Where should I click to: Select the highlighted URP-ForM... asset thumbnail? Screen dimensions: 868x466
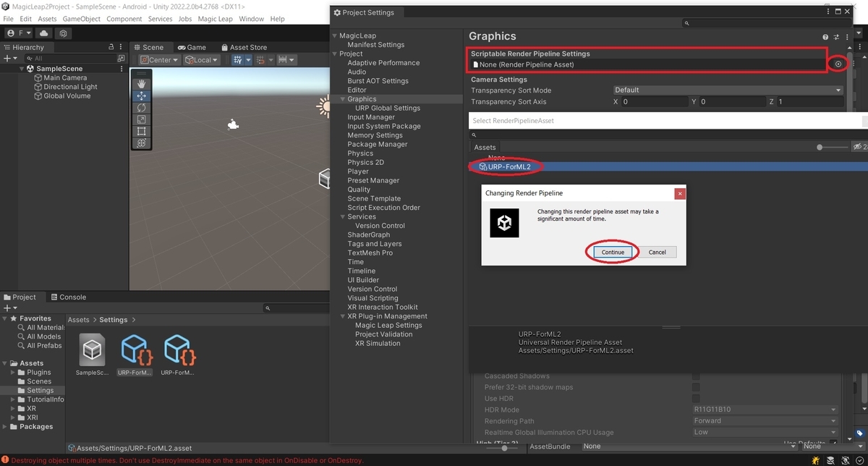point(135,350)
